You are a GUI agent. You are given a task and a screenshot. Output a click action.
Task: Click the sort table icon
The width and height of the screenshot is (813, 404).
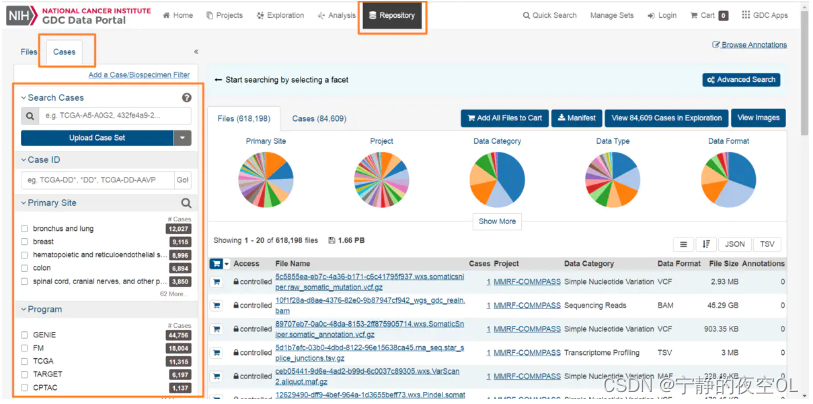coord(706,244)
